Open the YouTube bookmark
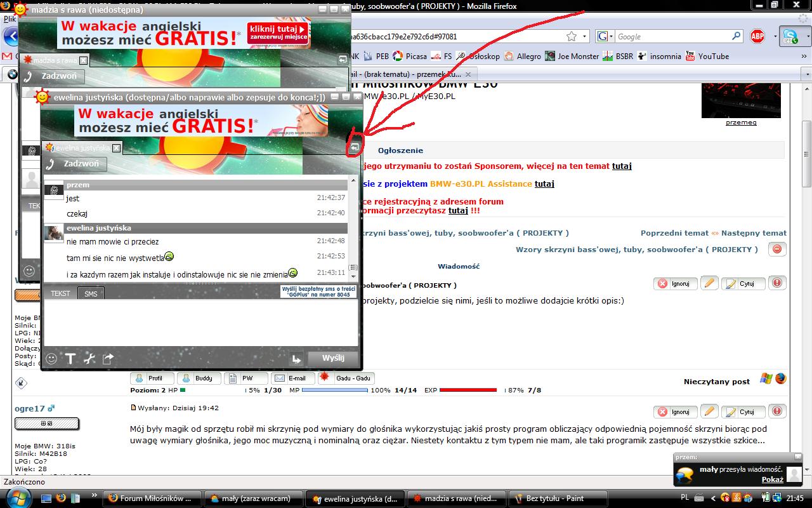This screenshot has height=508, width=812. pyautogui.click(x=707, y=56)
